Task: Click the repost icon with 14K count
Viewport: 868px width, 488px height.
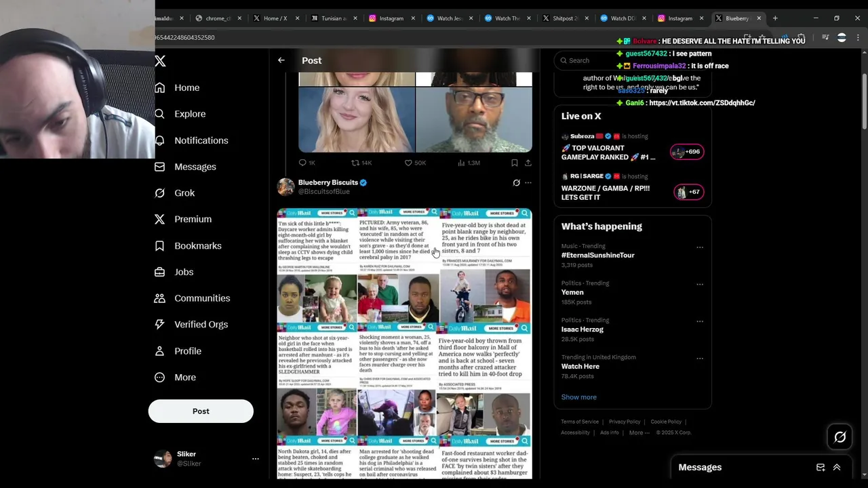Action: pyautogui.click(x=355, y=163)
